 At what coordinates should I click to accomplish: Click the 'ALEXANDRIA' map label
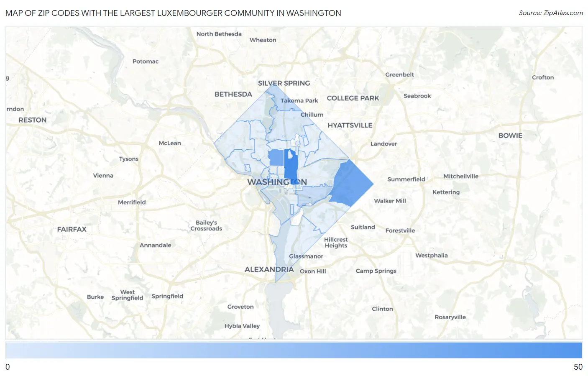pos(269,270)
